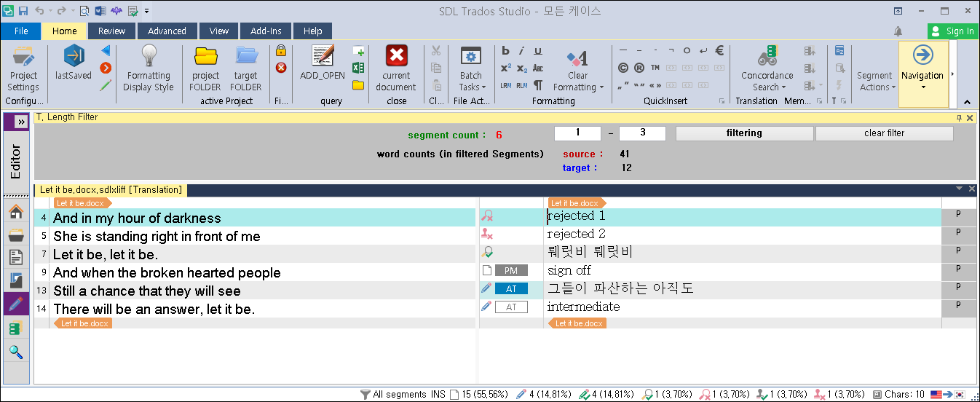Image resolution: width=980 pixels, height=402 pixels.
Task: Save document with quick access floppy icon
Action: coord(23,11)
